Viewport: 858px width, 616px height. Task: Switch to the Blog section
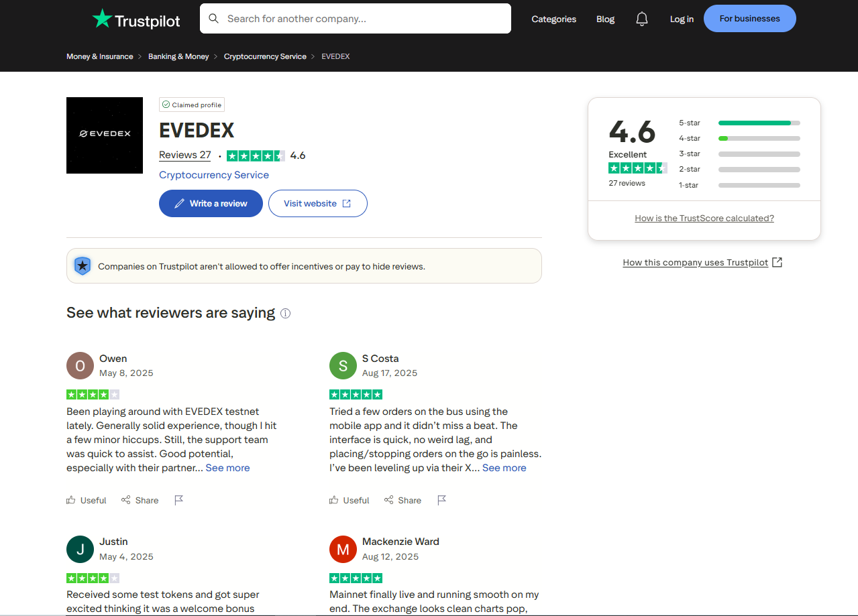click(x=605, y=19)
